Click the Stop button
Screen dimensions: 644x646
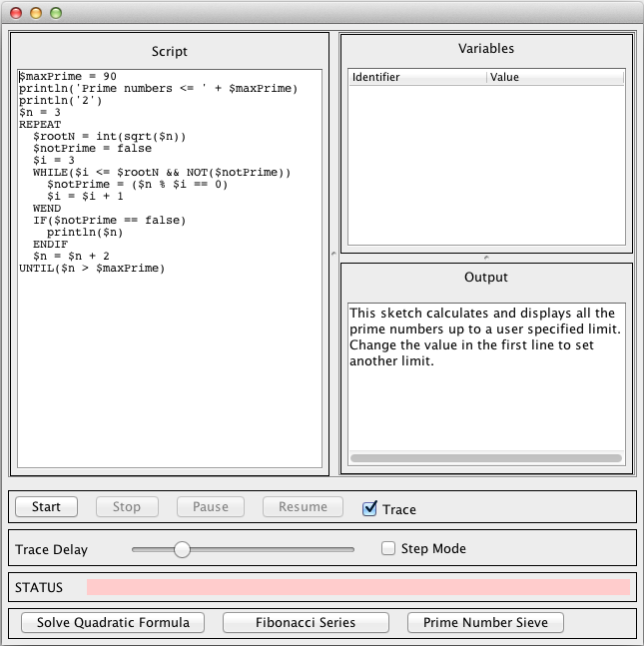[127, 506]
